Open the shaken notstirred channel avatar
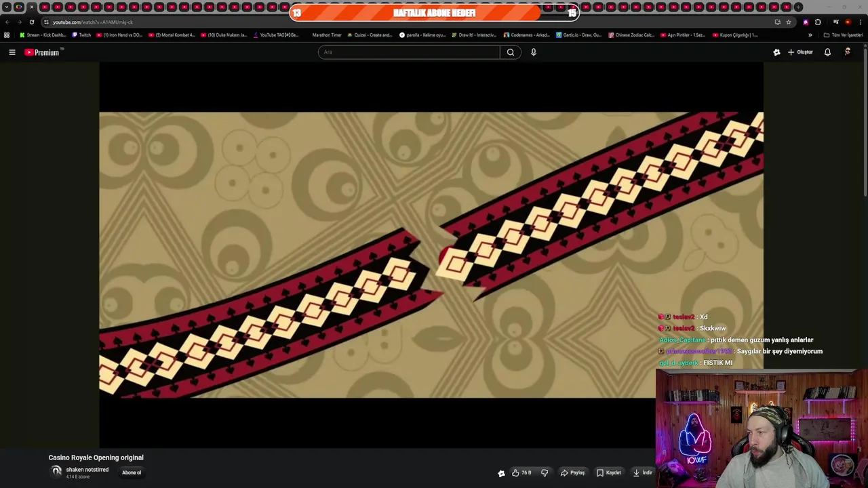The image size is (868, 488). pyautogui.click(x=56, y=472)
